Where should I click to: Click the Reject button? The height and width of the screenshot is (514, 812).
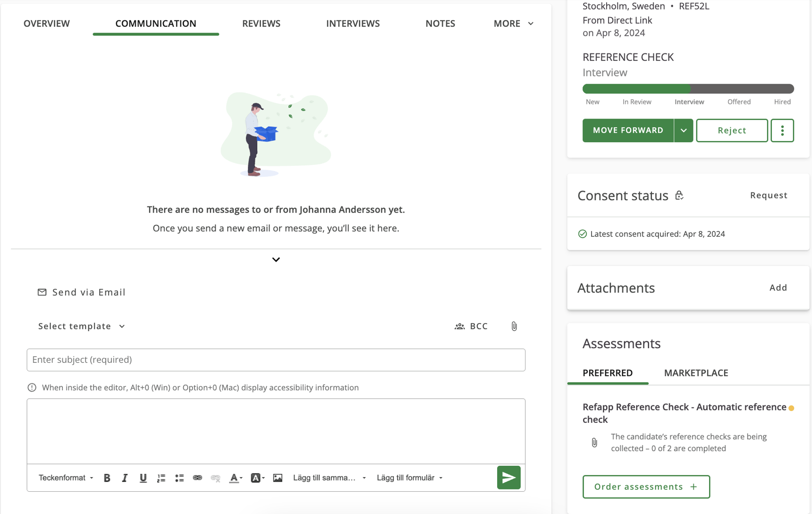click(x=732, y=130)
